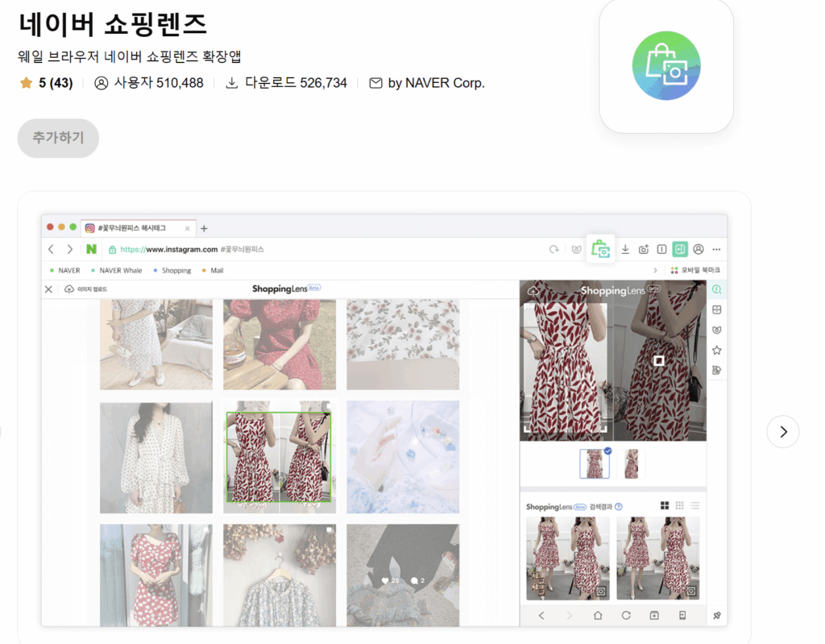Click the reload icon in sidebar bottom bar
The height and width of the screenshot is (644, 825).
[626, 615]
